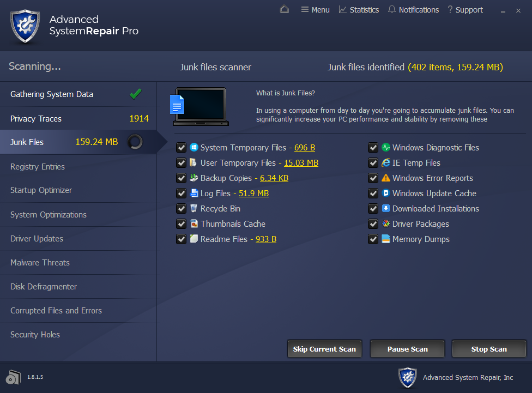This screenshot has height=393, width=532.
Task: Click the Windows Update Cache icon
Action: coord(386,194)
